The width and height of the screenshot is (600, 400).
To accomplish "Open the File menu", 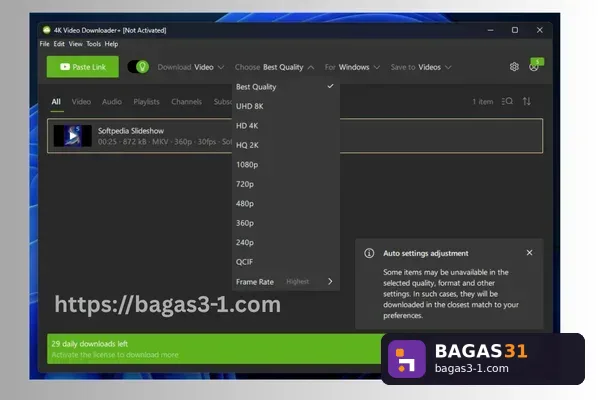I will pyautogui.click(x=44, y=44).
